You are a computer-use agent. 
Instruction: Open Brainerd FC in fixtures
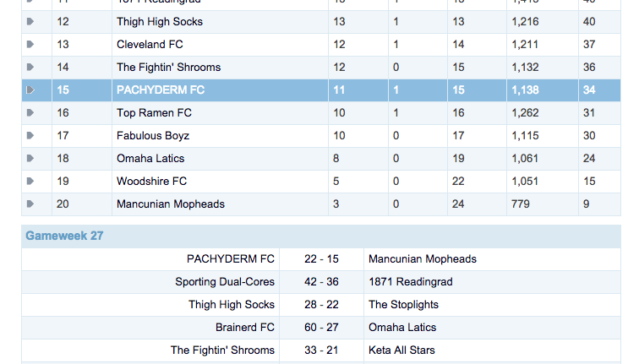point(245,328)
